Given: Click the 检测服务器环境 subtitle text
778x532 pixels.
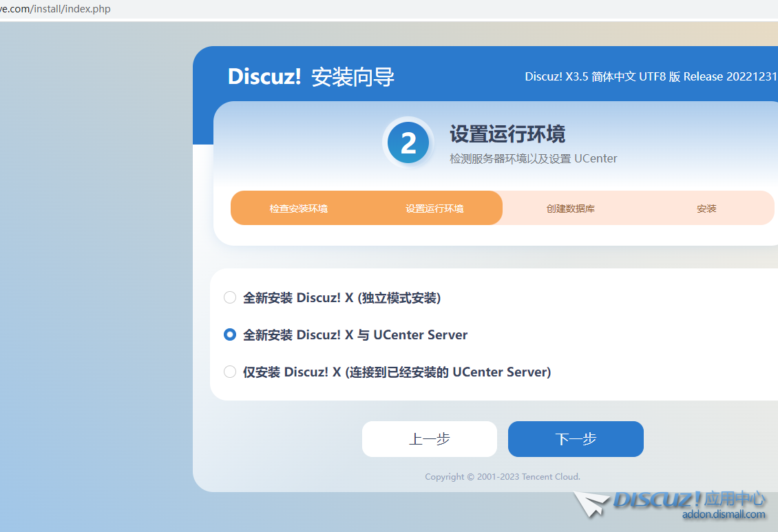Looking at the screenshot, I should [x=533, y=158].
